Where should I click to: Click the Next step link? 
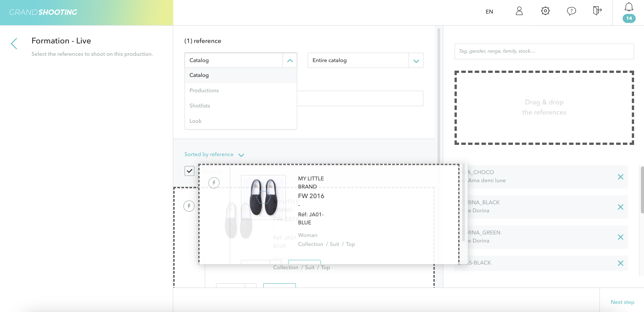click(x=622, y=302)
